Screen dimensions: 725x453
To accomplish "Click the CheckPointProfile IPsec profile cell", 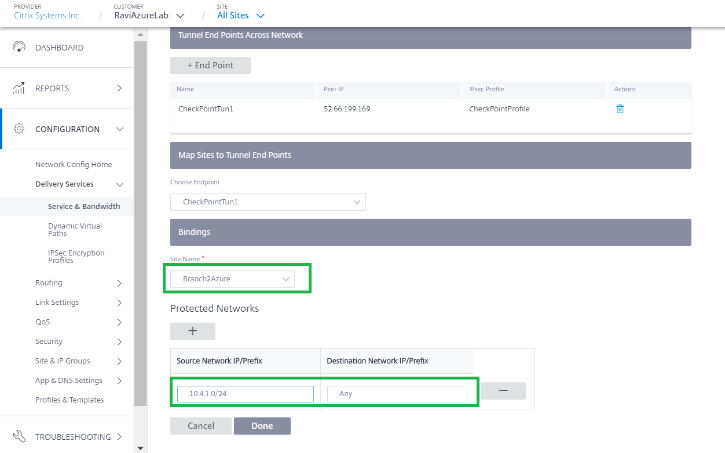I will tap(499, 109).
